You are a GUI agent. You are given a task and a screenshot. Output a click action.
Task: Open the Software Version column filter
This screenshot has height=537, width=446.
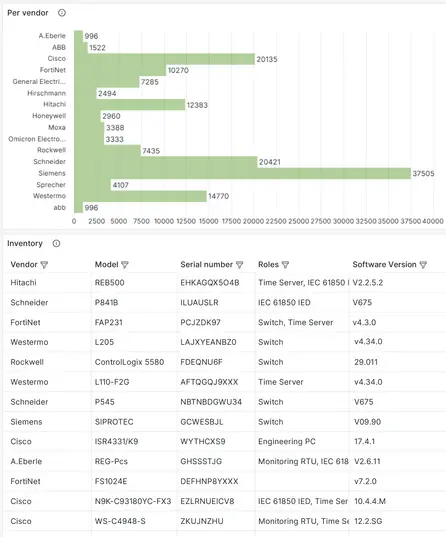point(423,265)
